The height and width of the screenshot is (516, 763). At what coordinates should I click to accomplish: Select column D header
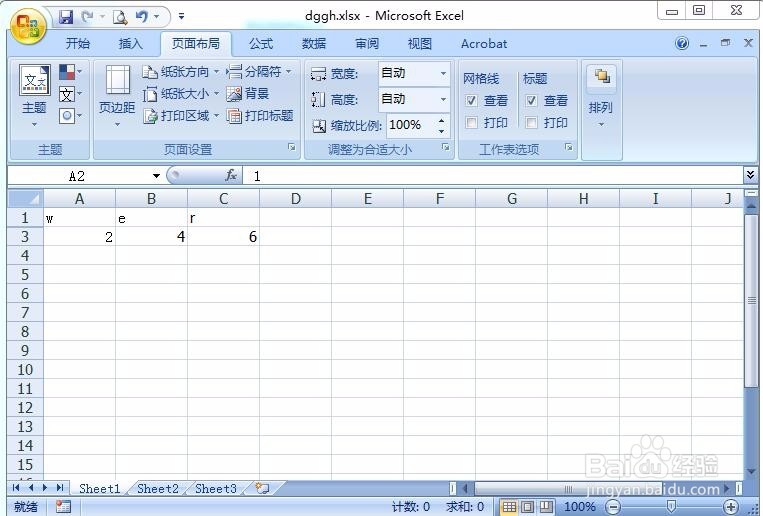[x=295, y=199]
